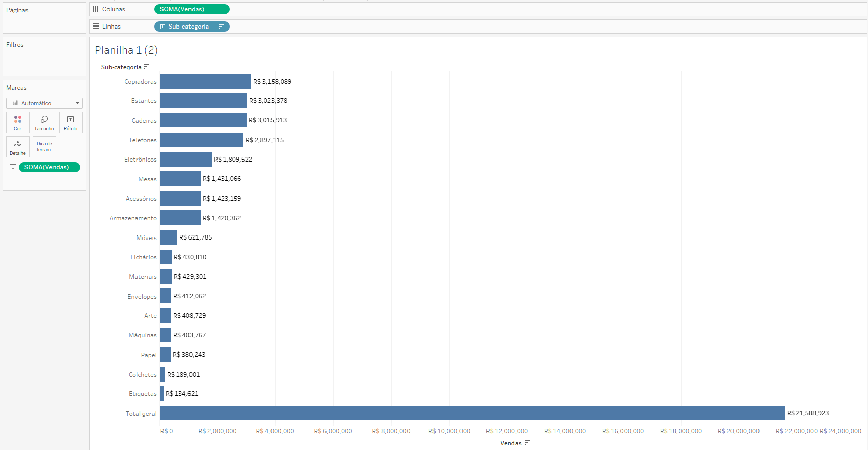Click the Páginas shelf label
The height and width of the screenshot is (450, 868).
click(17, 10)
